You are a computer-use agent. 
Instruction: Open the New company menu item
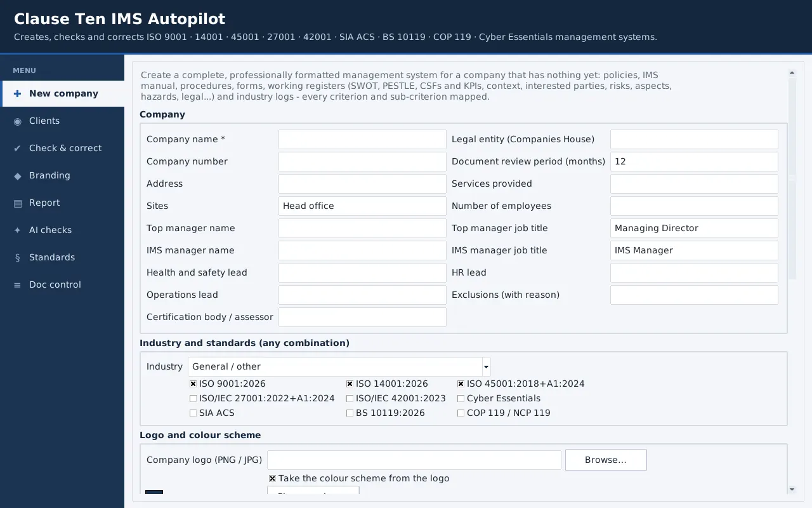tap(62, 93)
